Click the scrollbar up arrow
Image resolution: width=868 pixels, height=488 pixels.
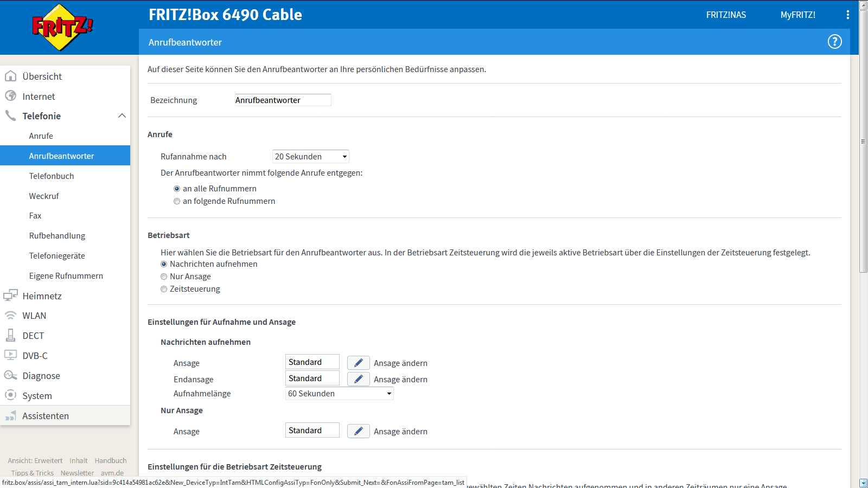[863, 4]
